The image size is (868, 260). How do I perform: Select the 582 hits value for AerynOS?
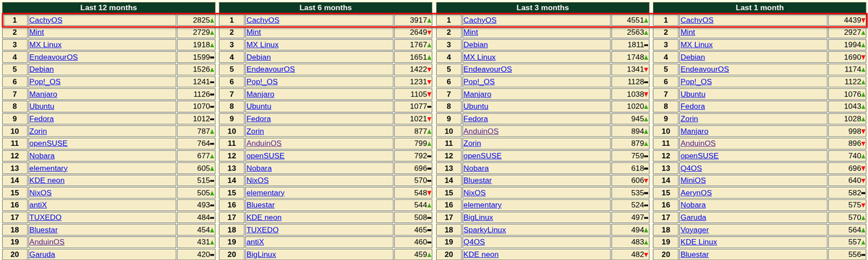(854, 192)
